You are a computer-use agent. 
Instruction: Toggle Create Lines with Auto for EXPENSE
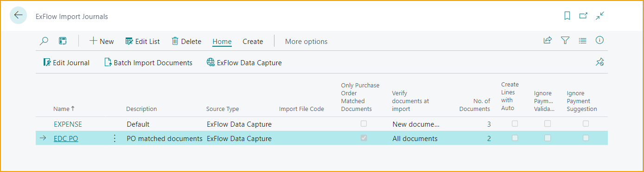coord(515,123)
